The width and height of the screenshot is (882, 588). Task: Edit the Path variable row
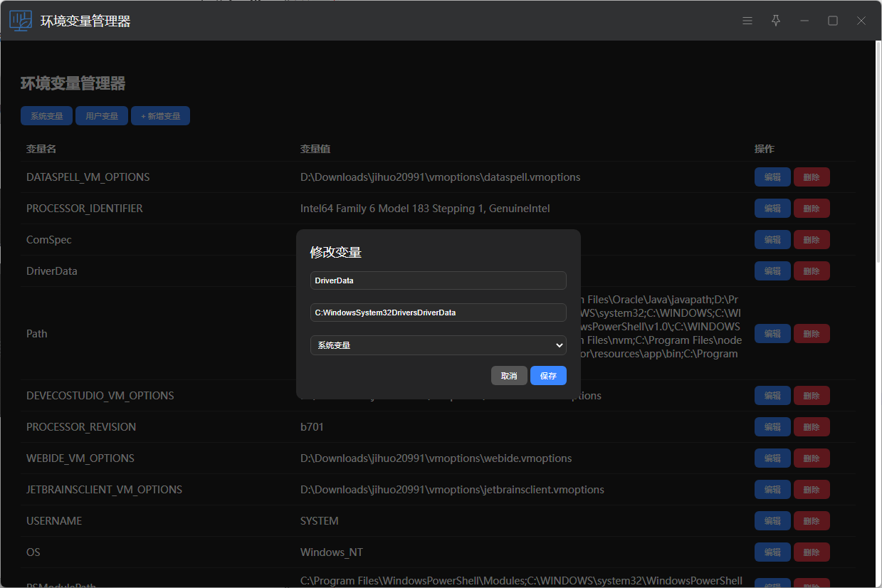click(772, 333)
